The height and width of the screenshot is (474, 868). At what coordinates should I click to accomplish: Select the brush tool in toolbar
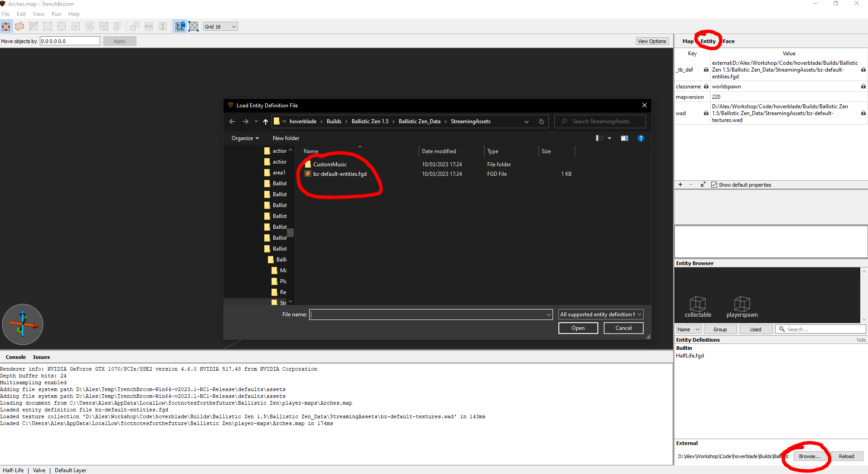click(19, 26)
